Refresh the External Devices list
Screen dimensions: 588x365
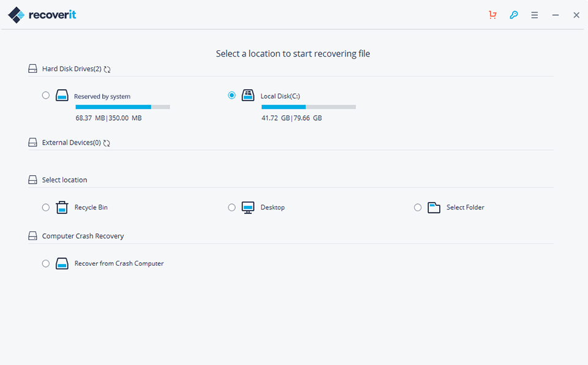105,142
